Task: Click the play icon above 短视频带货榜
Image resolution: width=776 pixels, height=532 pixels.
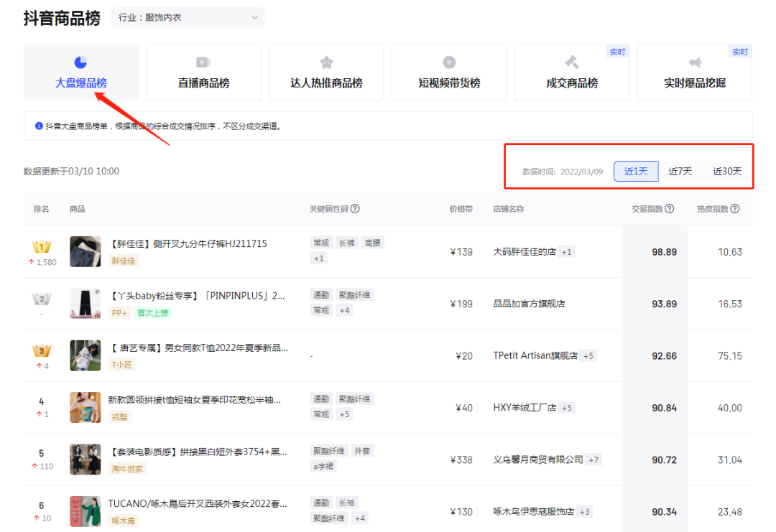Action: 449,62
